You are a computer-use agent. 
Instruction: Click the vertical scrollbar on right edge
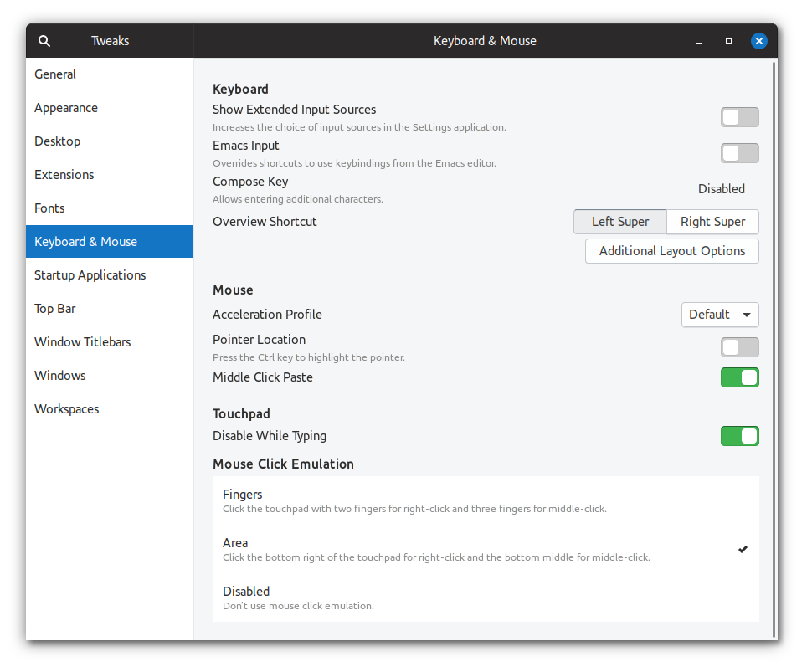click(774, 350)
